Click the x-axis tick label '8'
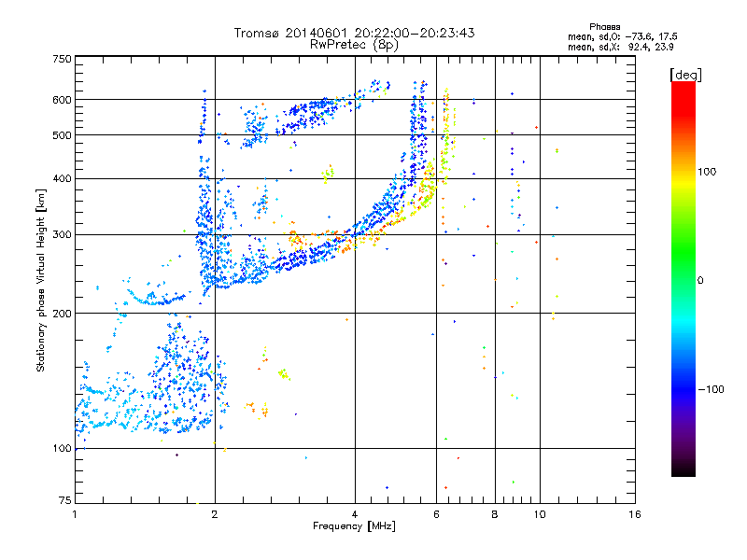The width and height of the screenshot is (747, 560). click(495, 514)
